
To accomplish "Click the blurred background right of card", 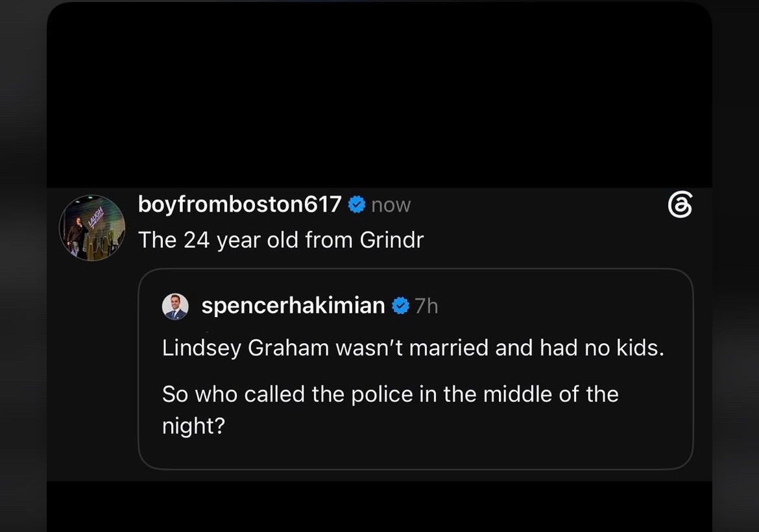I will pyautogui.click(x=735, y=266).
